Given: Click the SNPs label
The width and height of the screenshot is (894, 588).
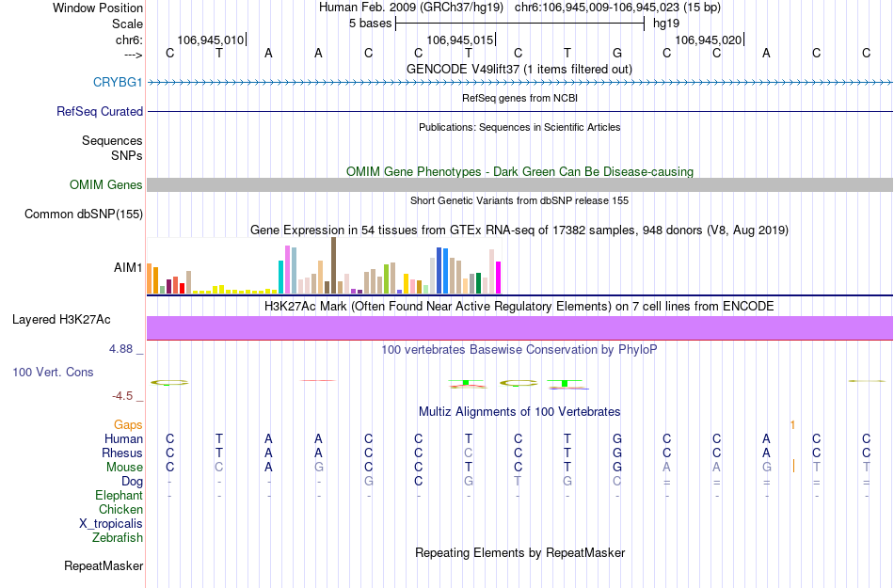Looking at the screenshot, I should click(x=127, y=155).
